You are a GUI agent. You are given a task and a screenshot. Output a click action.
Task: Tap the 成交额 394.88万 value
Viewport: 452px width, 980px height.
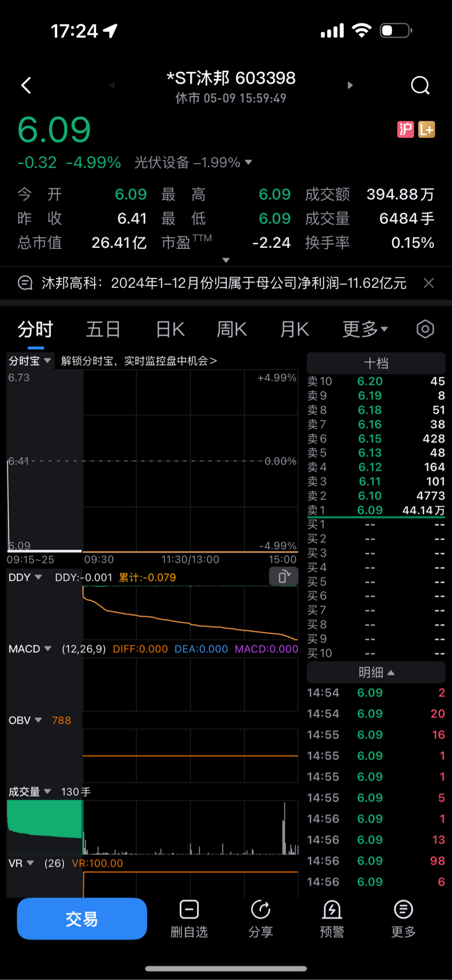point(400,194)
